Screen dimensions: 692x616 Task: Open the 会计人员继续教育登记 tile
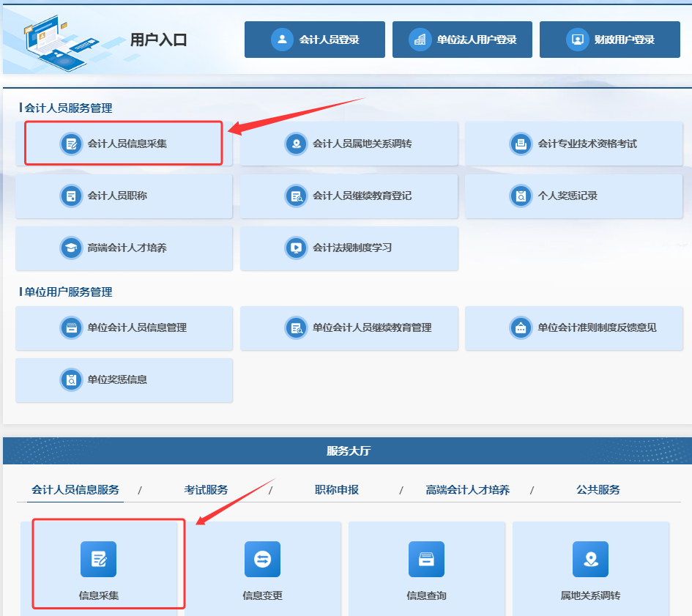click(349, 196)
